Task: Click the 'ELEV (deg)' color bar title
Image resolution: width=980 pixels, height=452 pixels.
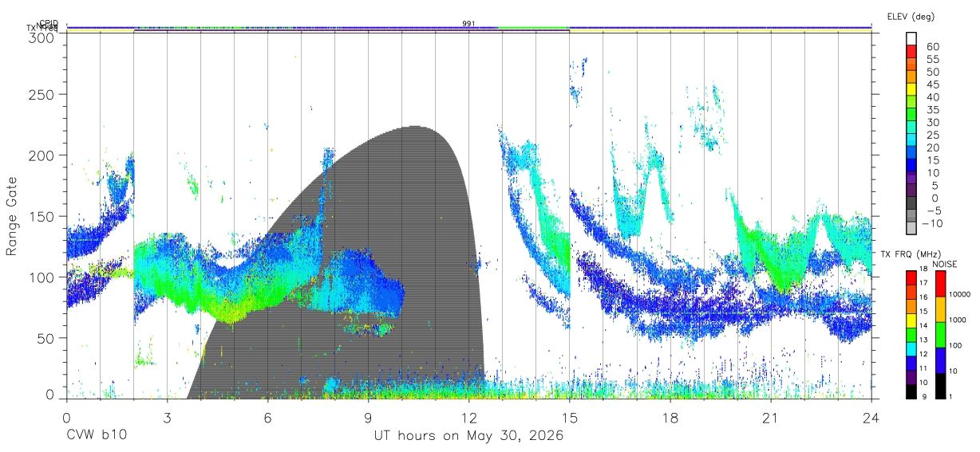Action: pyautogui.click(x=913, y=16)
